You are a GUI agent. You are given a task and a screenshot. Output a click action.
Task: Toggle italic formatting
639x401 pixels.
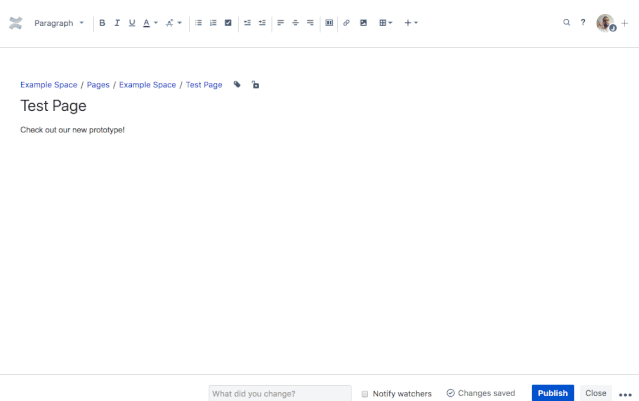click(x=117, y=23)
